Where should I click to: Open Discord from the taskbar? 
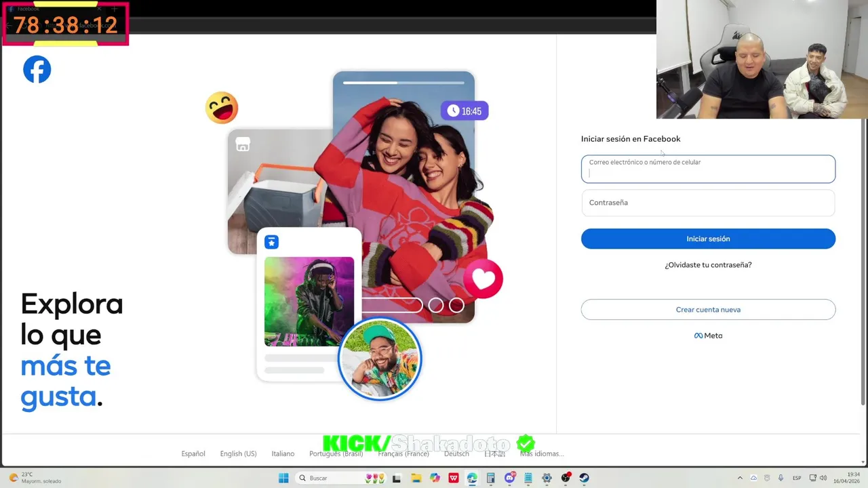509,478
